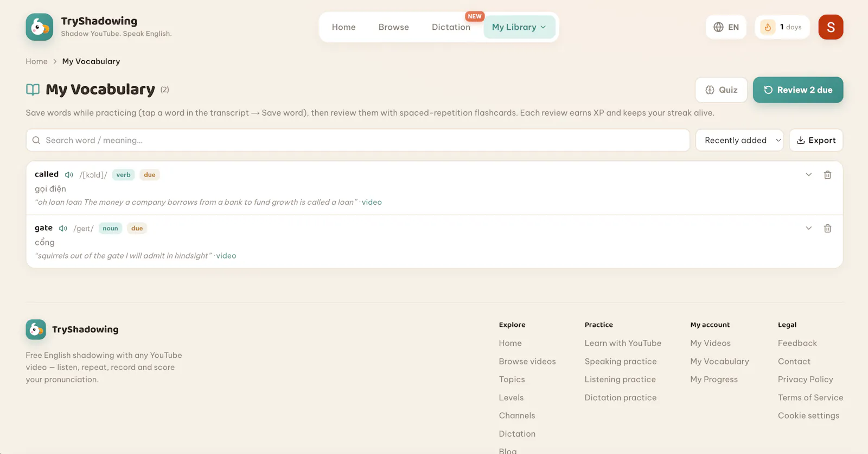The height and width of the screenshot is (454, 868).
Task: Open the Recently added sort dropdown
Action: 739,140
